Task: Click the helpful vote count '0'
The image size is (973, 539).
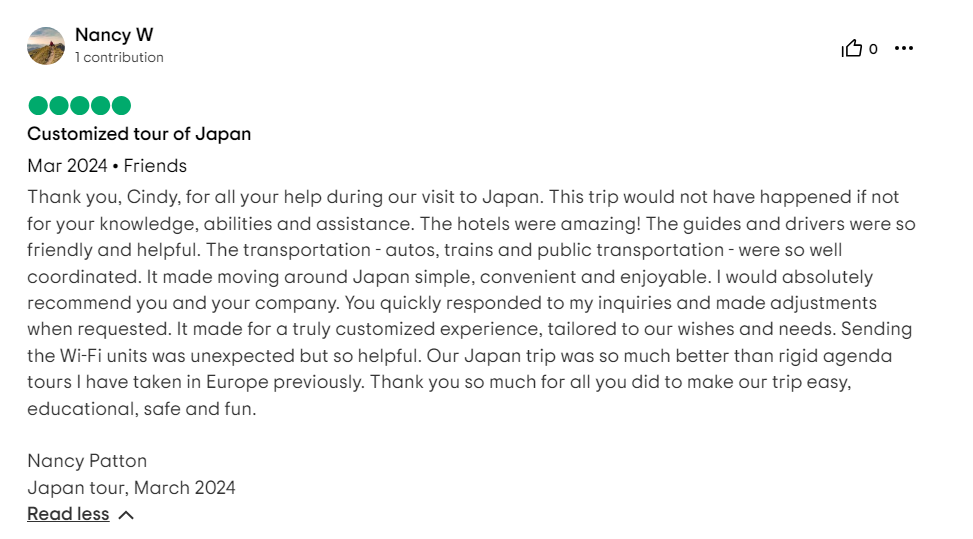Action: [x=873, y=49]
